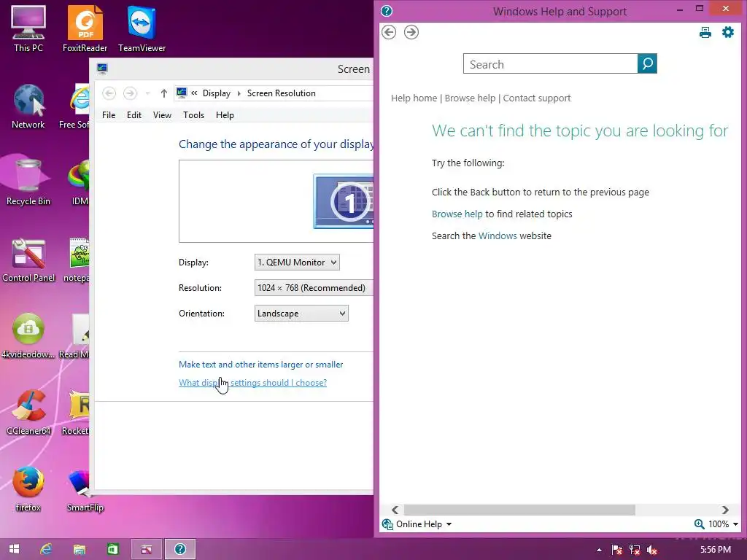
Task: Click the Action Center flag tray icon
Action: (x=617, y=550)
